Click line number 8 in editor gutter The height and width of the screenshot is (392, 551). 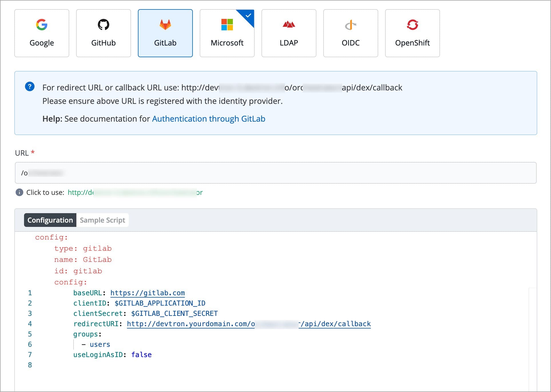tap(30, 365)
